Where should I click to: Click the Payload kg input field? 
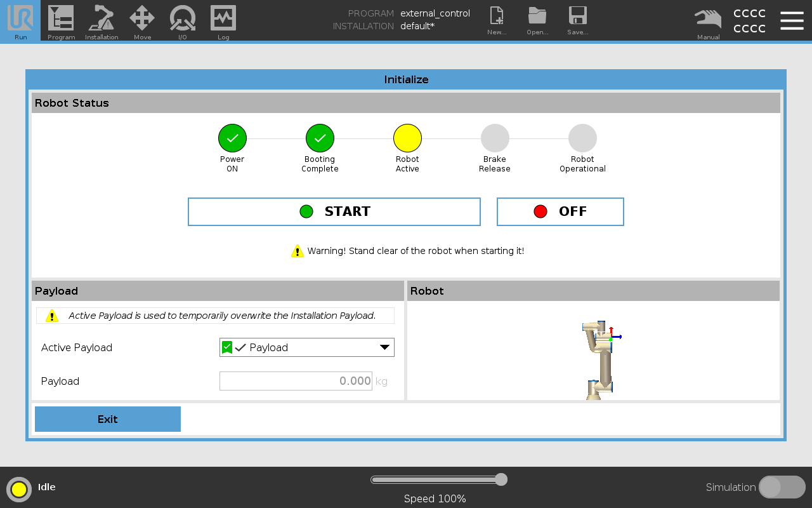pyautogui.click(x=296, y=381)
